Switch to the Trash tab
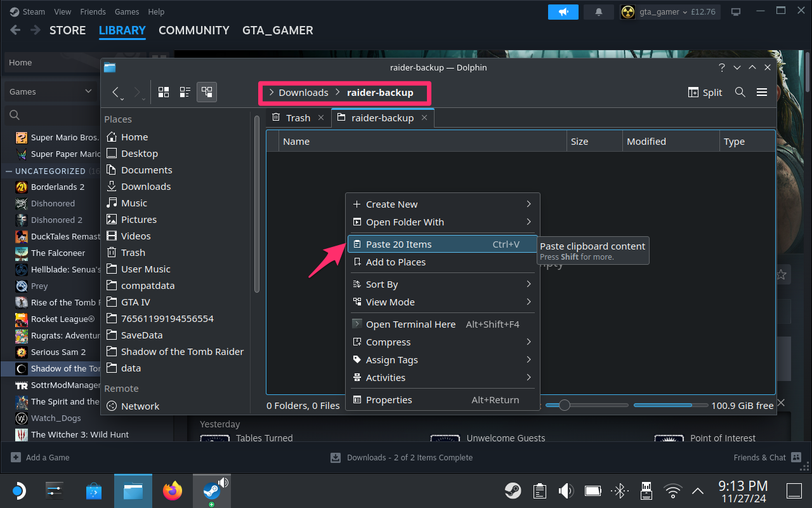 [298, 118]
